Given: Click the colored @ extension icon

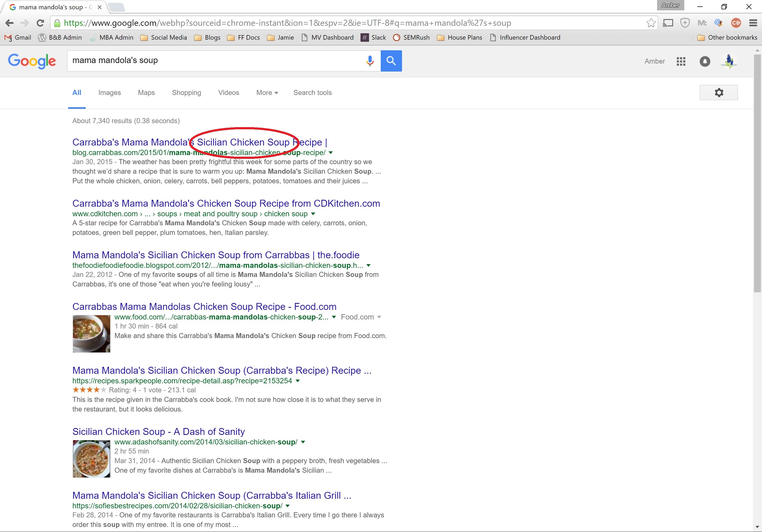Looking at the screenshot, I should click(719, 23).
